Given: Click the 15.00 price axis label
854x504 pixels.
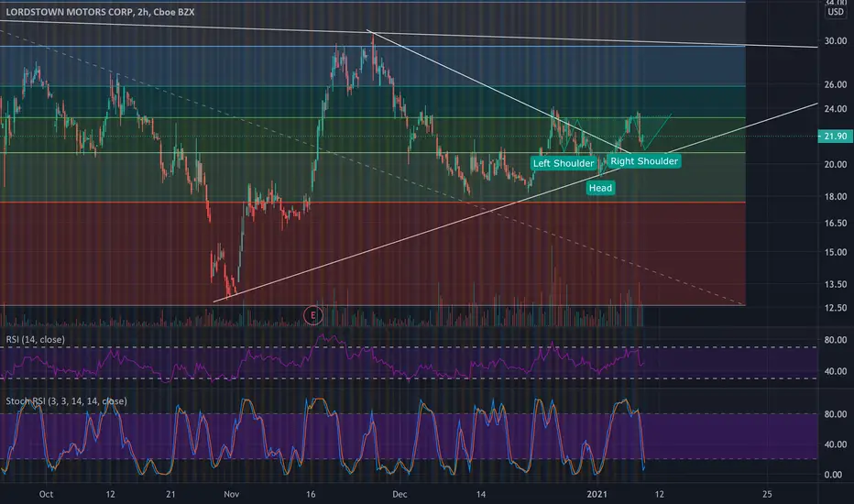Looking at the screenshot, I should coord(836,252).
